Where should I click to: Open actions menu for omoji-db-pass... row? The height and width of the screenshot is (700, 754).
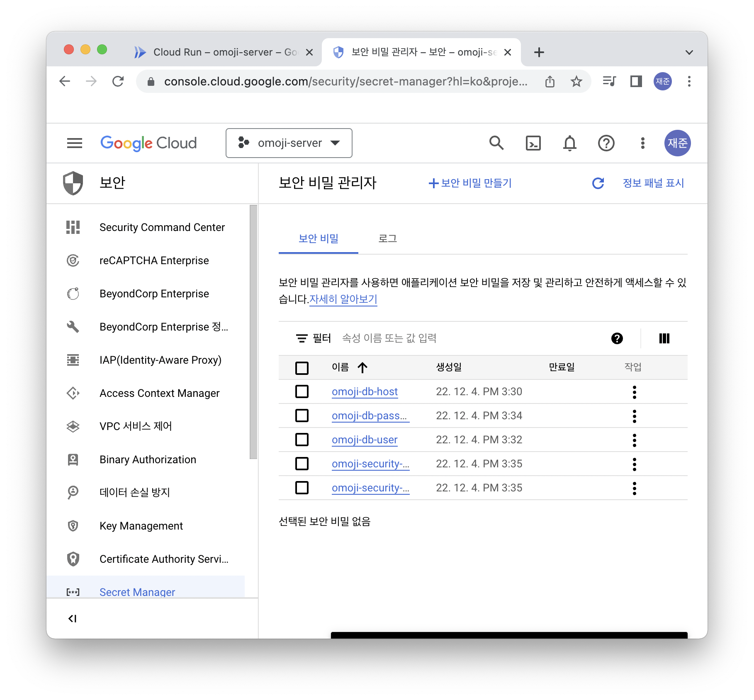[x=635, y=416]
